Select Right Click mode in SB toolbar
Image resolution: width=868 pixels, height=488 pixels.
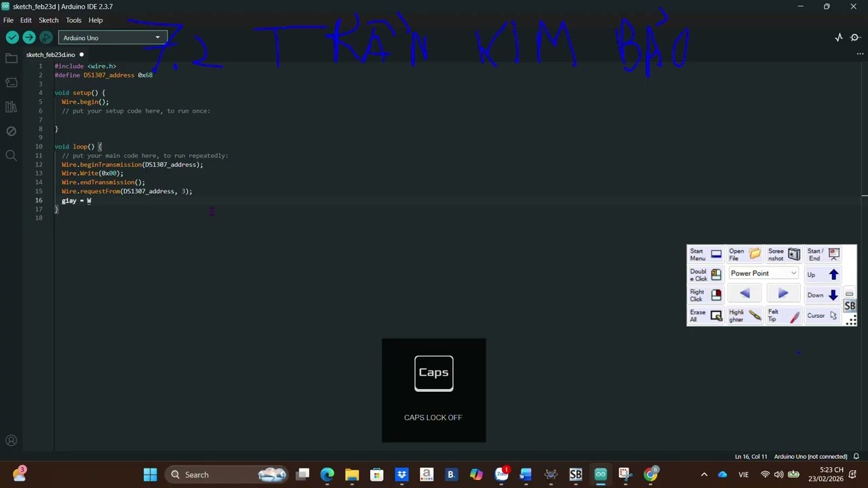point(706,295)
